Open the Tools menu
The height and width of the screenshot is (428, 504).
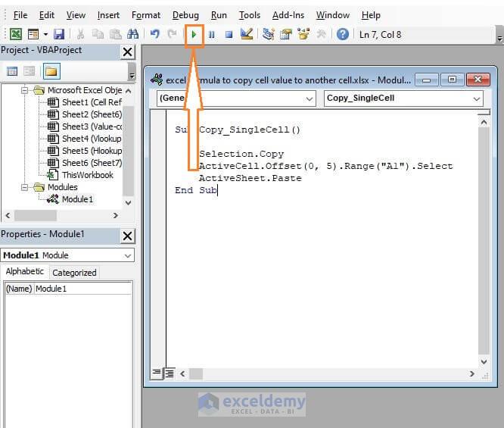(x=250, y=15)
